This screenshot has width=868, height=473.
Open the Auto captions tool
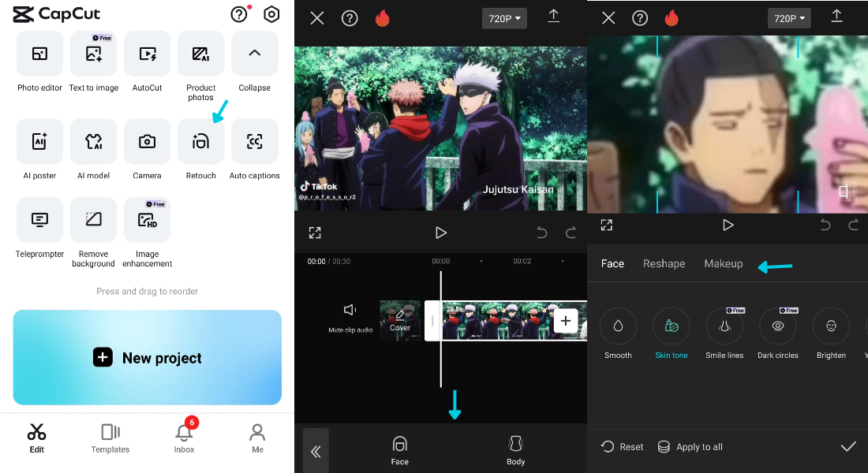point(255,142)
